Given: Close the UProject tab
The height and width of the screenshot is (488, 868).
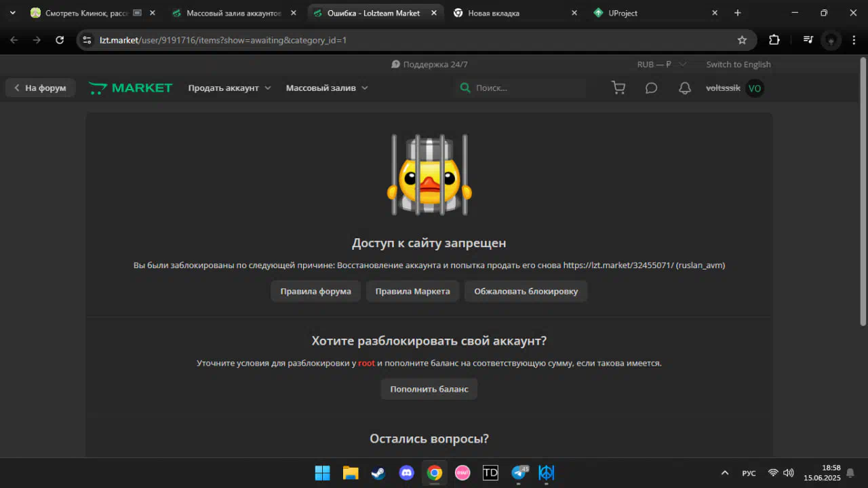Looking at the screenshot, I should 715,13.
